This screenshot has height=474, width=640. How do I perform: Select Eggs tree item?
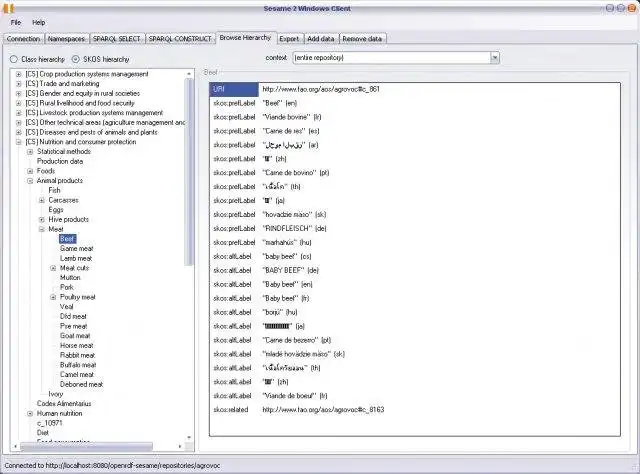56,210
